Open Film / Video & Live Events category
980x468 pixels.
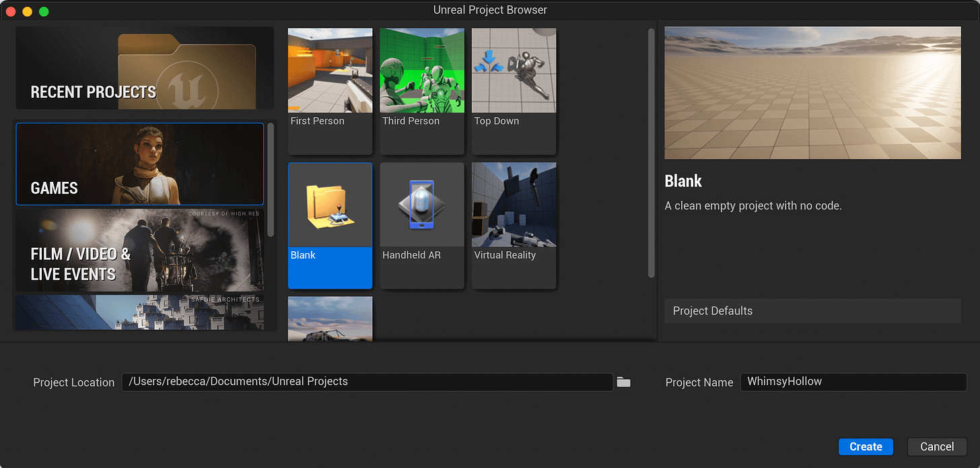coord(140,250)
